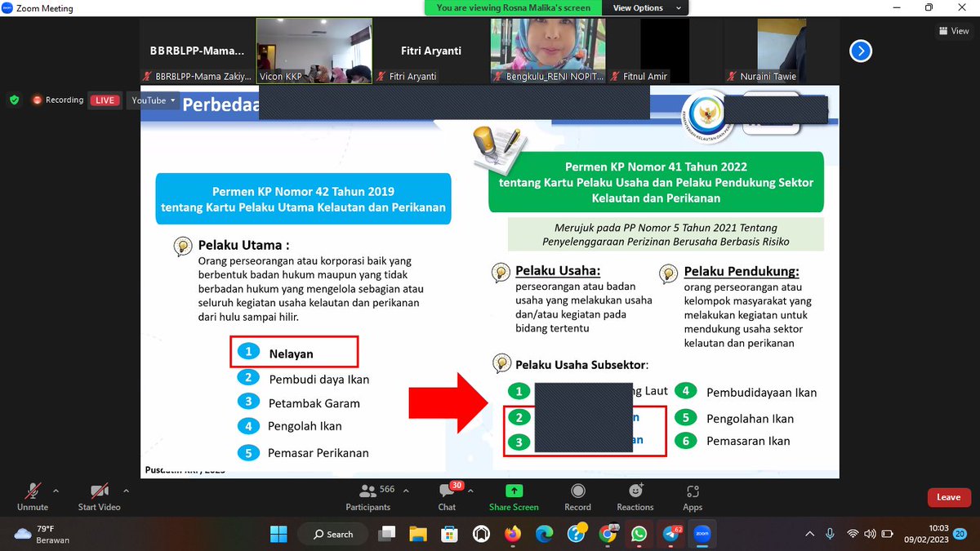Click 'Petambak Garam' in slide
Screen dimensions: 980x551
point(314,403)
